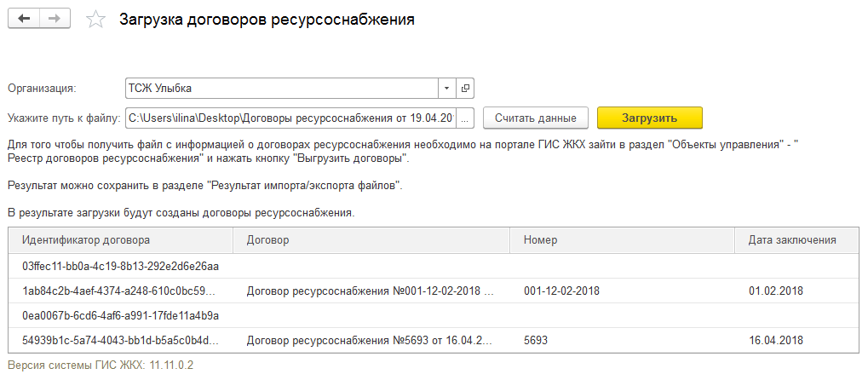Go forward with the right arrow button
This screenshot has height=380, width=868.
coord(55,19)
